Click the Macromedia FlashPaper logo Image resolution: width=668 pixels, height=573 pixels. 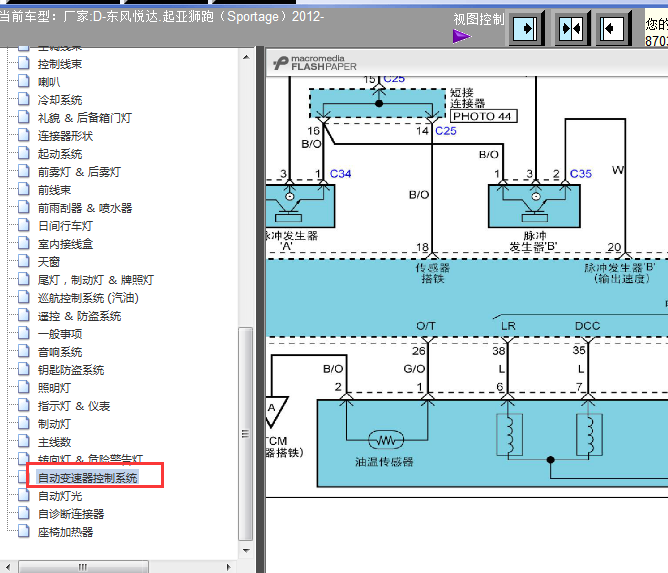[315, 63]
